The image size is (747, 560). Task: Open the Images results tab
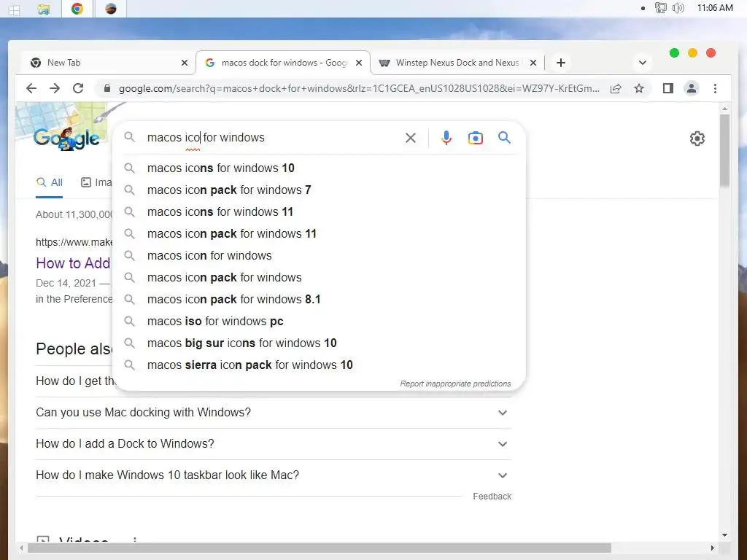tap(96, 182)
